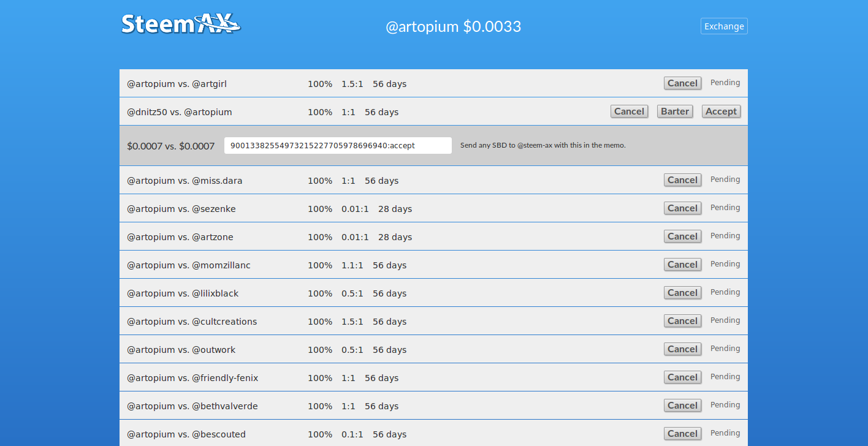Click Pending status in @bethvalverde row
868x446 pixels.
coord(725,405)
